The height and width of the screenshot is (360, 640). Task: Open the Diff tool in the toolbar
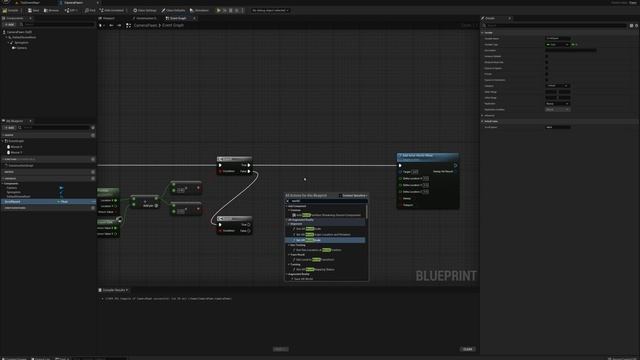71,10
